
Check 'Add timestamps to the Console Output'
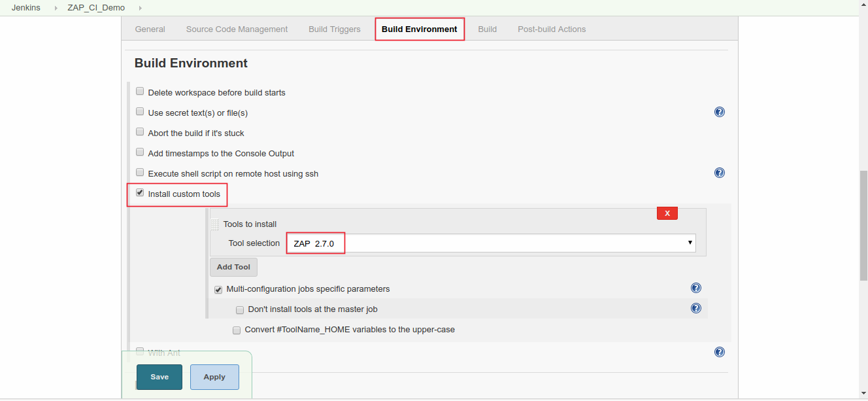[140, 152]
